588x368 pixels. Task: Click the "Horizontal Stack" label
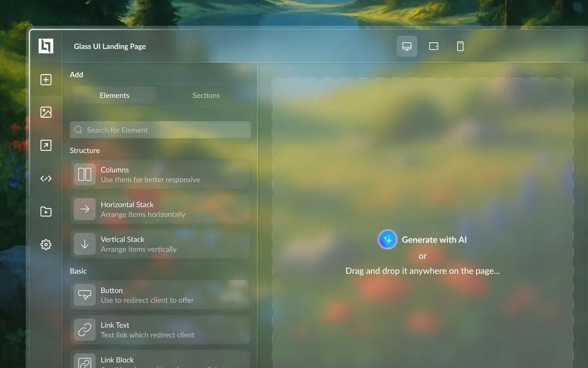pos(127,205)
